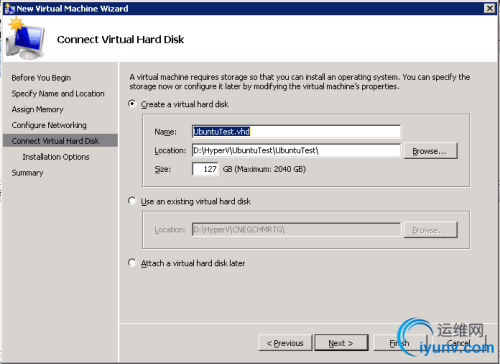This screenshot has height=364, width=500.
Task: Close the New Virtual Machine Wizard window
Action: coord(489,8)
